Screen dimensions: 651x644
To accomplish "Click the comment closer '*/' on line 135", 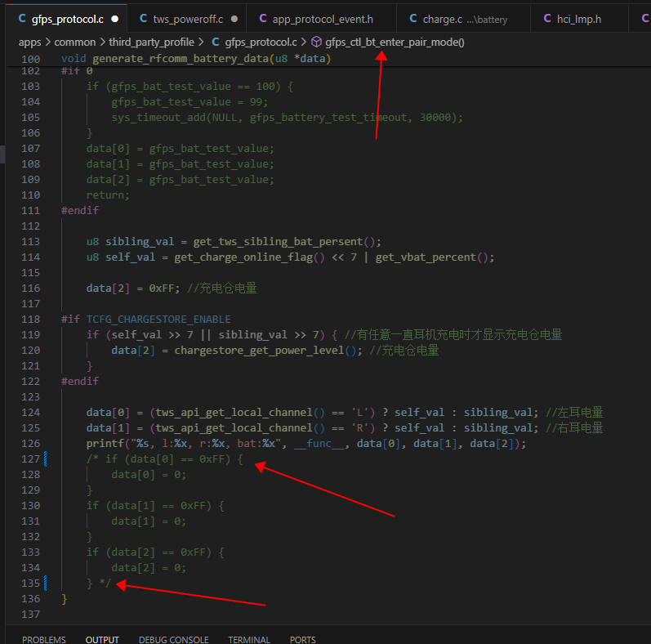I will [x=105, y=584].
